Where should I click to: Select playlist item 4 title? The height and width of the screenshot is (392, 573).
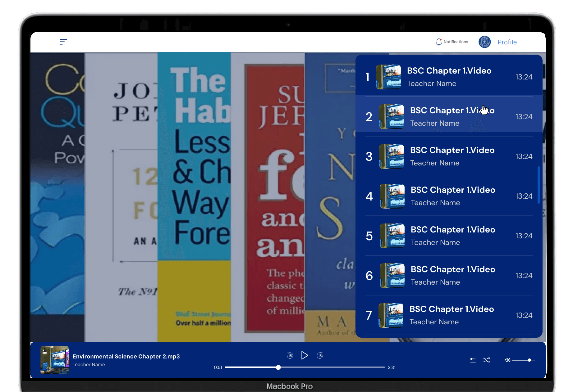(453, 190)
